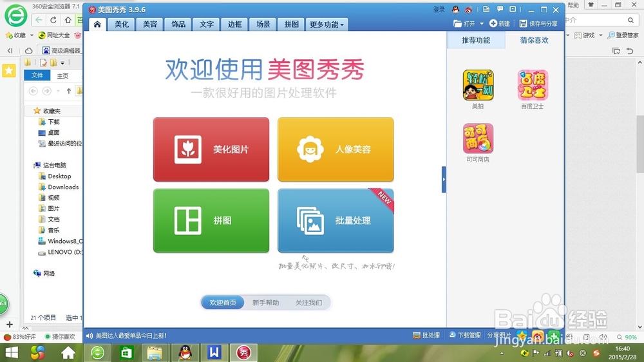Click browser back arrow in 360 browser
644x362 pixels.
(x=39, y=20)
